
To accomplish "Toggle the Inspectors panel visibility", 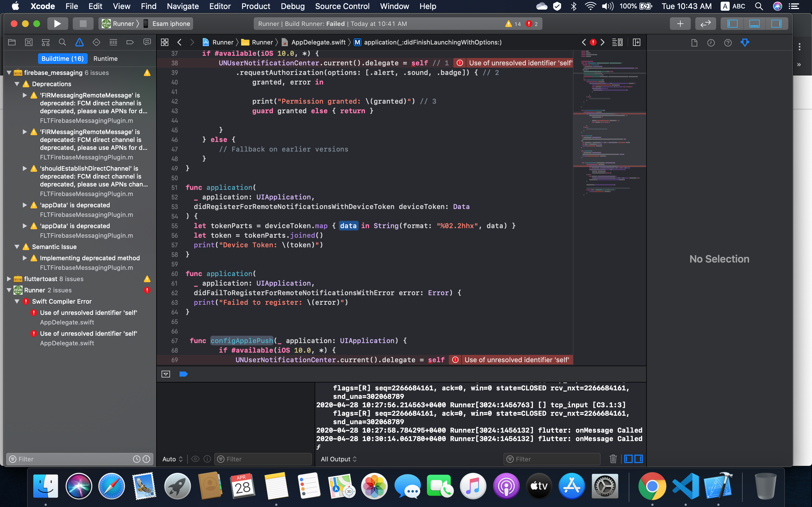I will pos(776,24).
